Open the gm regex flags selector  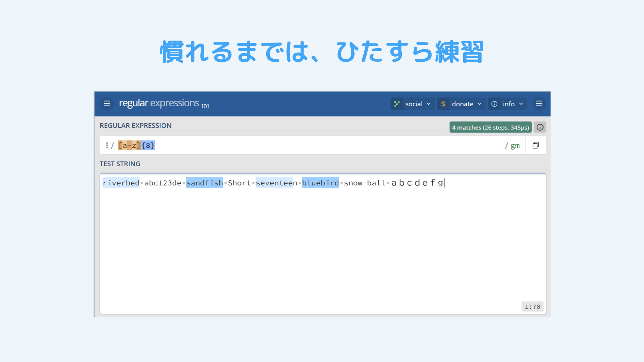(515, 145)
